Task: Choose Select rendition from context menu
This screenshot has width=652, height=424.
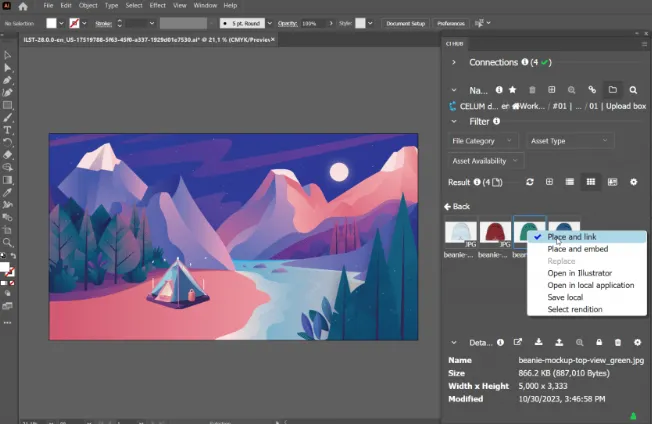Action: click(587, 309)
